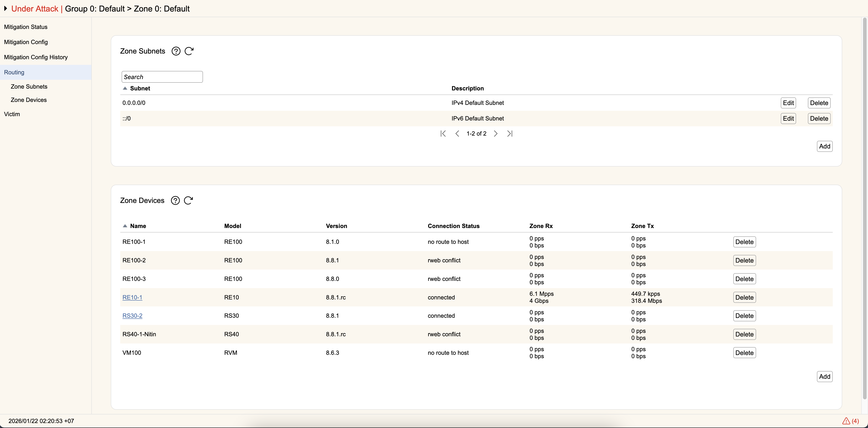
Task: Sort by Description column header
Action: pos(467,88)
